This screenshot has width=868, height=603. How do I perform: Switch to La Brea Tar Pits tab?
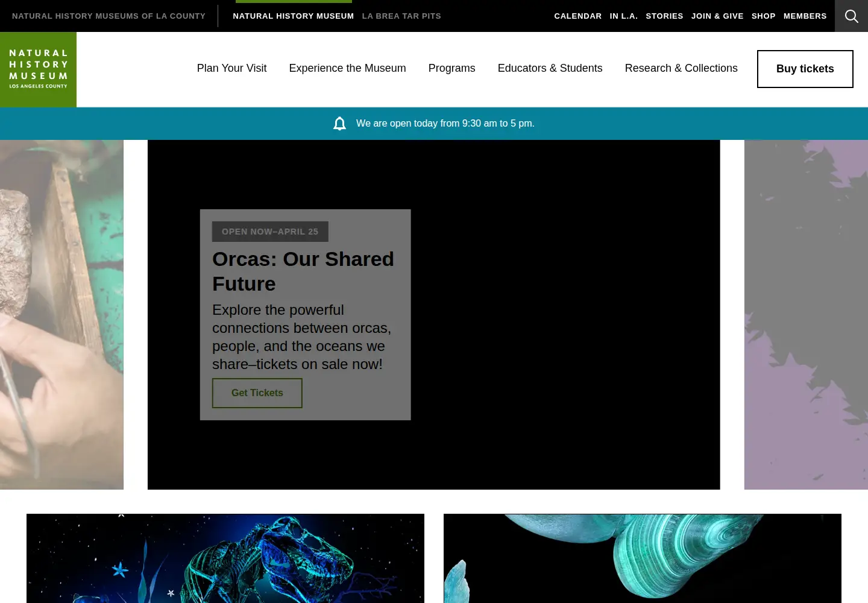401,16
